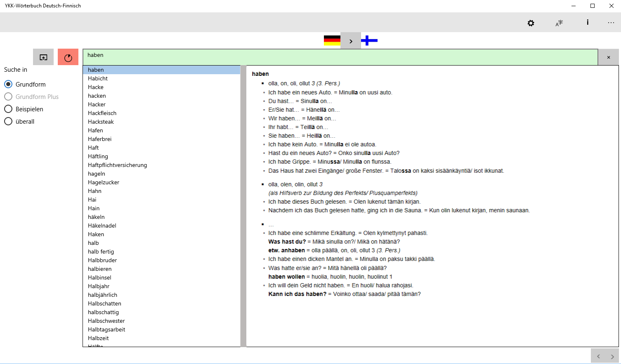Image resolution: width=621 pixels, height=364 pixels.
Task: Select 'Häftling' in the word list
Action: (161, 156)
